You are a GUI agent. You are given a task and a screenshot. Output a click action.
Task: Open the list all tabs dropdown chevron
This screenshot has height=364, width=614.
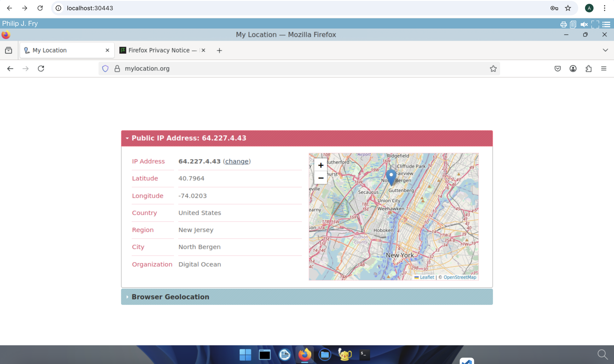click(x=605, y=50)
